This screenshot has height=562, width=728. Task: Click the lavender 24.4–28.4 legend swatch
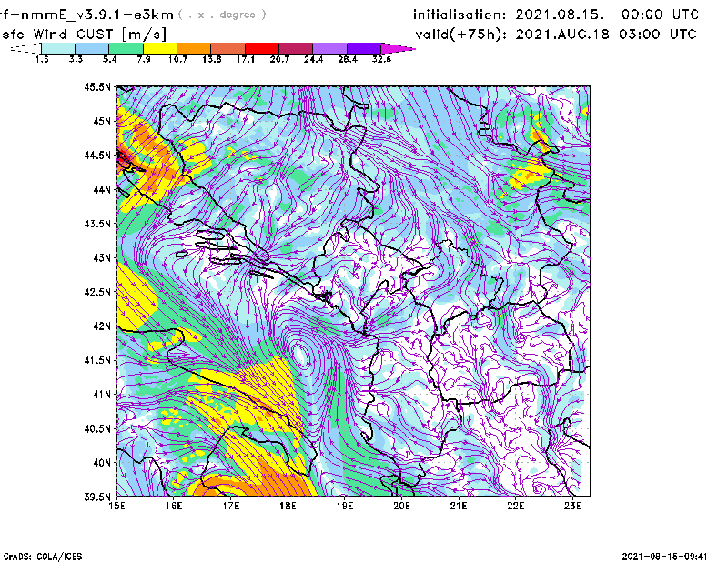(330, 48)
